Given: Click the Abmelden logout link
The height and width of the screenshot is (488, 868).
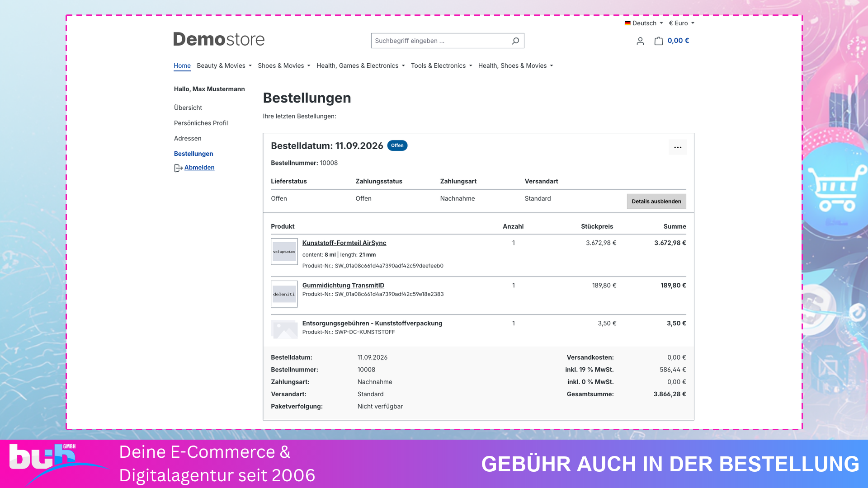Looking at the screenshot, I should [199, 168].
